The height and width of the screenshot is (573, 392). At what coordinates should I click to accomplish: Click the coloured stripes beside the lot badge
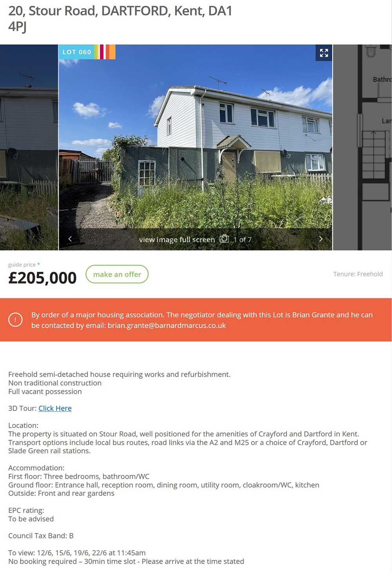[105, 52]
